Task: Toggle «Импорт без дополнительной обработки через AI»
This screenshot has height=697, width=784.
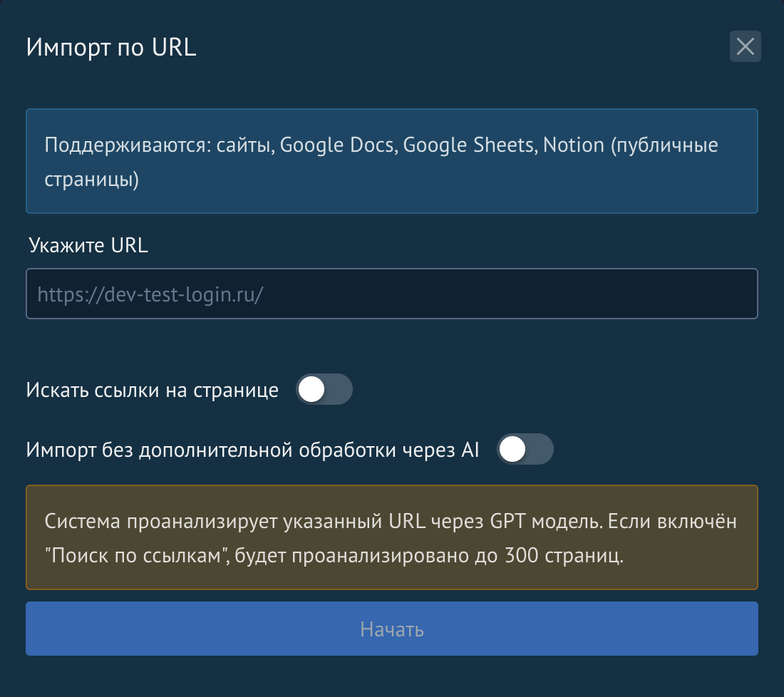Action: pyautogui.click(x=525, y=449)
